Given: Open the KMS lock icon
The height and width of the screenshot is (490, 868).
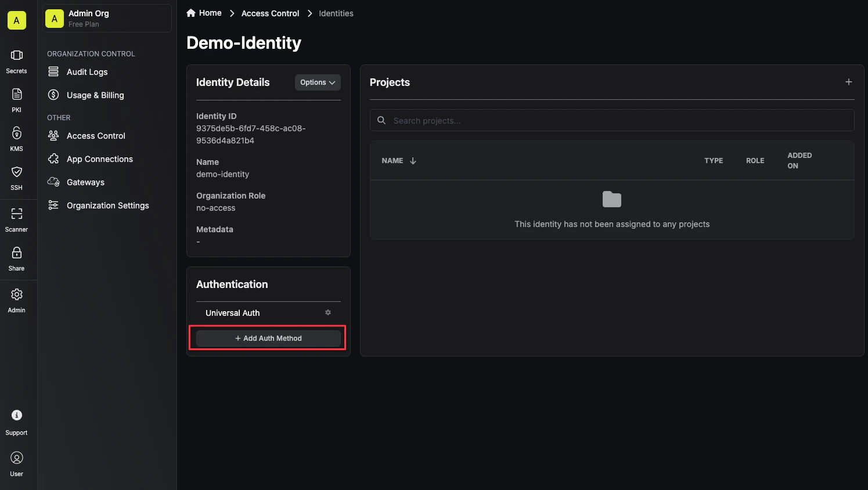Looking at the screenshot, I should click(x=17, y=133).
